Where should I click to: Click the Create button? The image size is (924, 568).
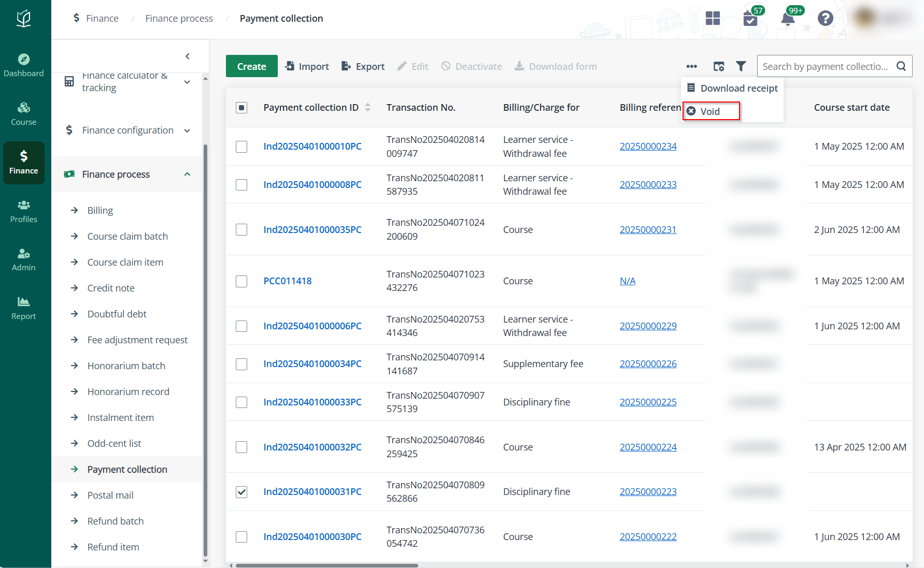[251, 66]
